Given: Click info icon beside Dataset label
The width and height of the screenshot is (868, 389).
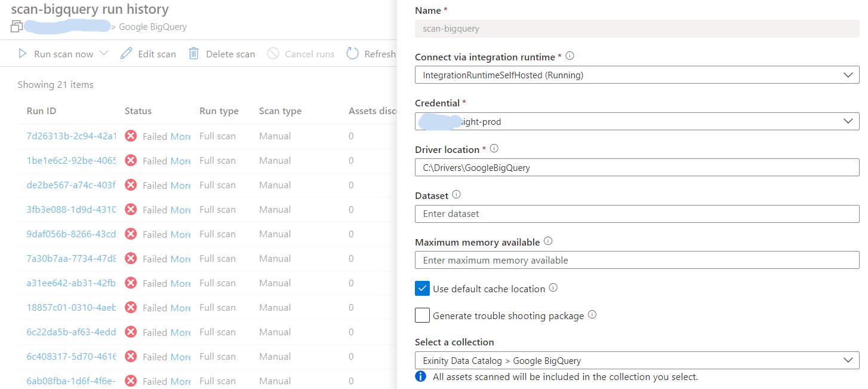Looking at the screenshot, I should coord(457,195).
